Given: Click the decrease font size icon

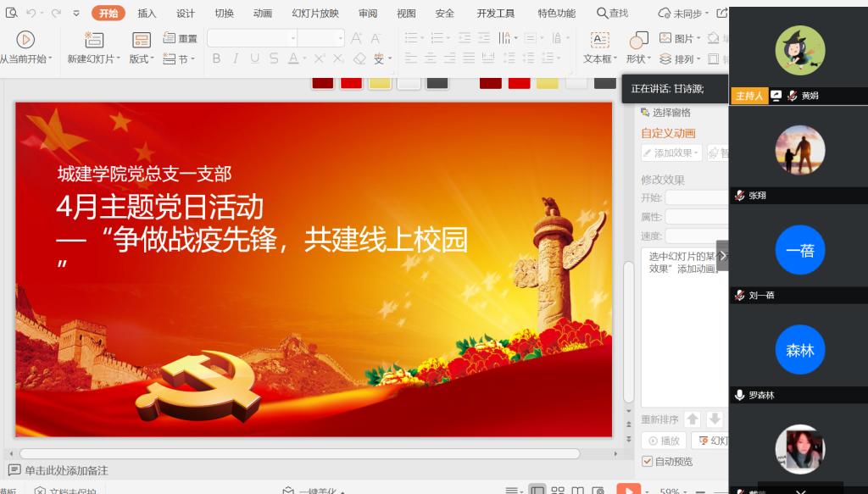Looking at the screenshot, I should click(376, 38).
